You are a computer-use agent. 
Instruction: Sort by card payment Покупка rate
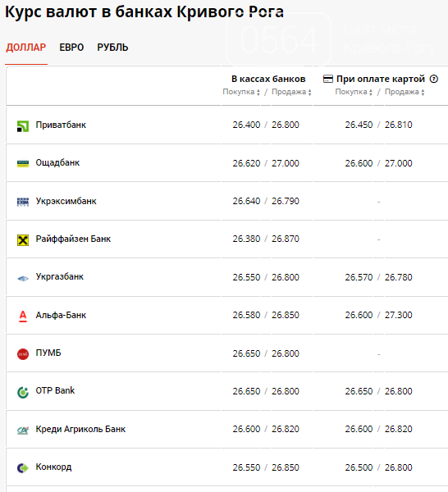pos(354,92)
